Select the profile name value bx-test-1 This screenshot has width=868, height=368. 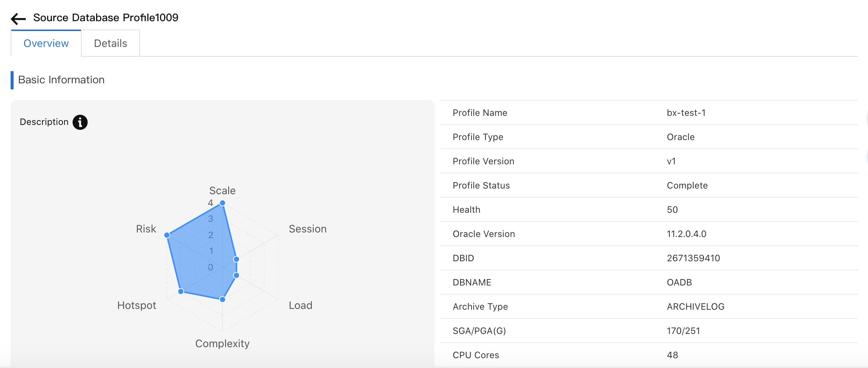[x=686, y=113]
